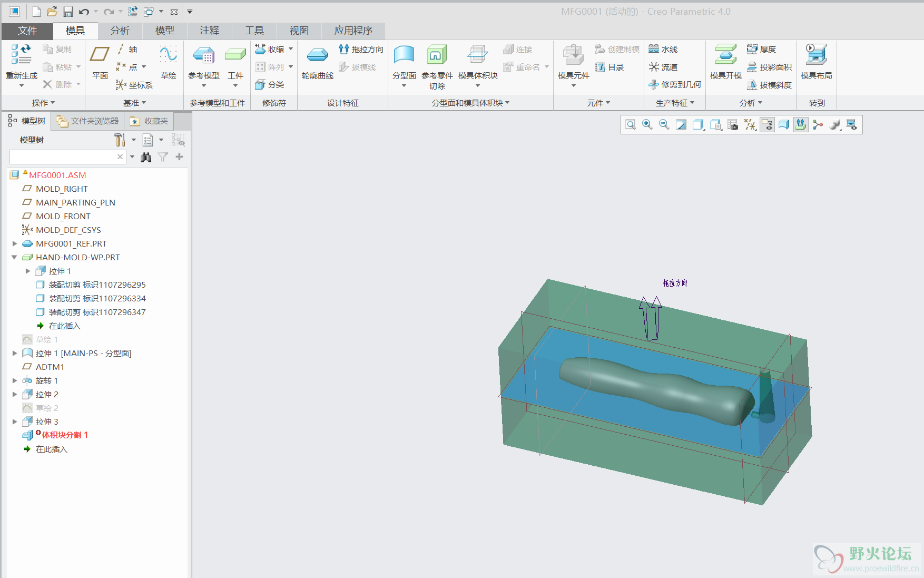Click the Refit zoom icon in graphics toolbar

pos(631,125)
